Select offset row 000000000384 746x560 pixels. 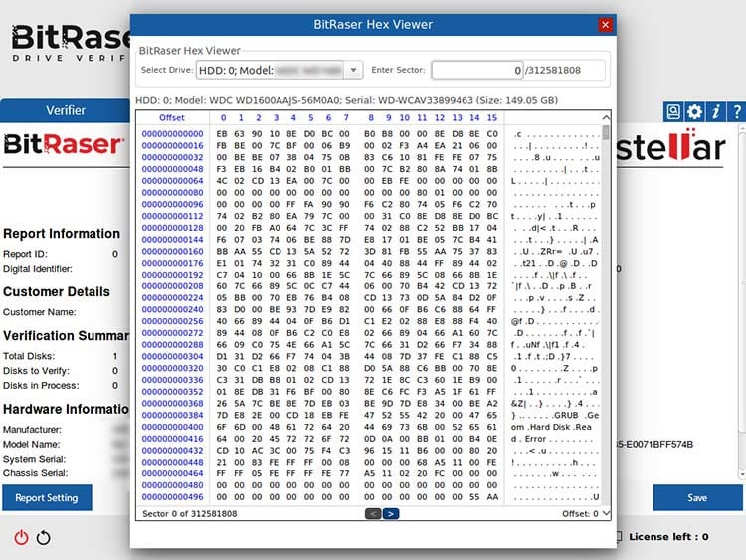coord(172,416)
